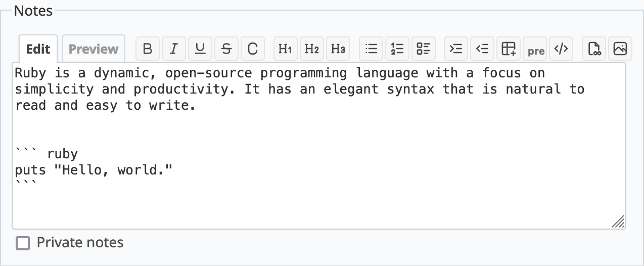Click the text area resize handle

[618, 221]
